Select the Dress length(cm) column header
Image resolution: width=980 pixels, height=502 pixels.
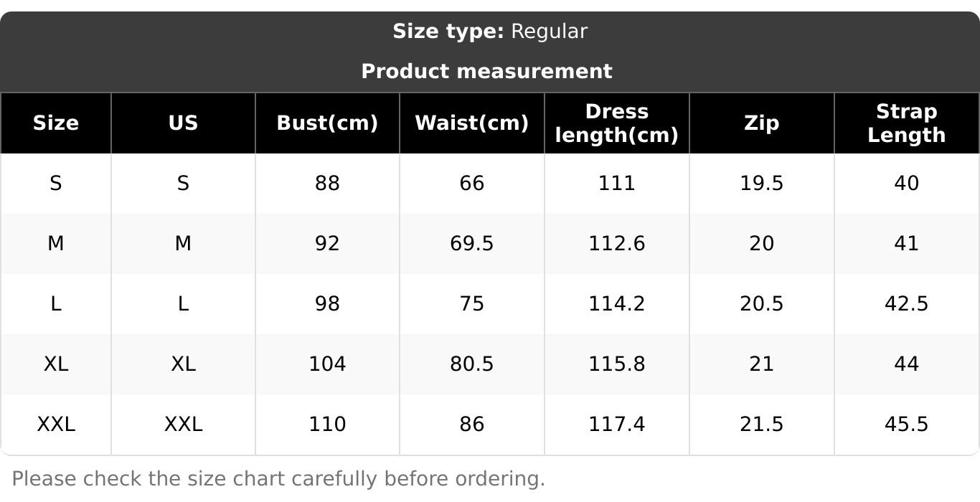coord(616,123)
